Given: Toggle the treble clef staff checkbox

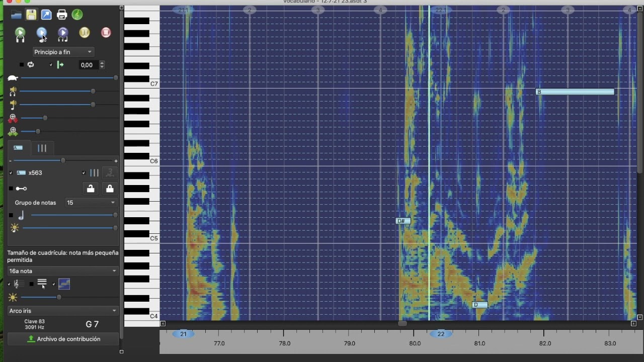Looking at the screenshot, I should (x=9, y=284).
